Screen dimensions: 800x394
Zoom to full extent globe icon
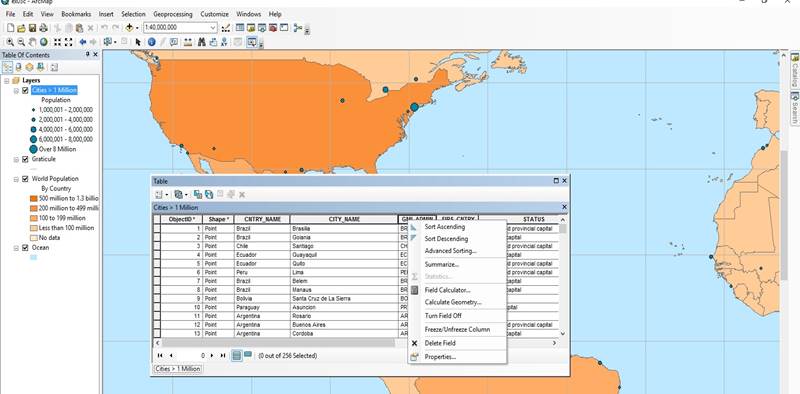(x=44, y=42)
